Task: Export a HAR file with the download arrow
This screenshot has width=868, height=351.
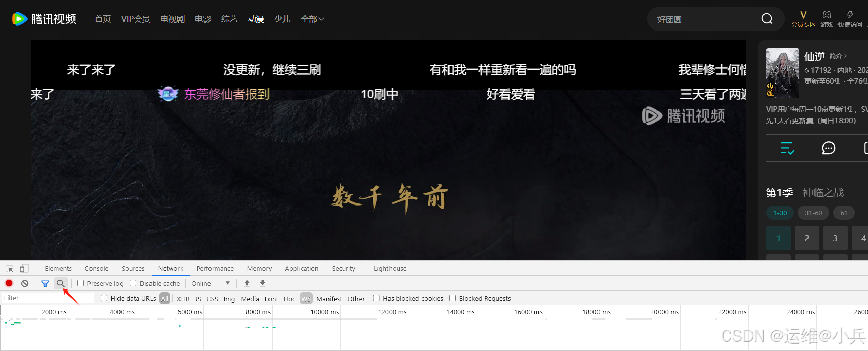Action: click(263, 283)
